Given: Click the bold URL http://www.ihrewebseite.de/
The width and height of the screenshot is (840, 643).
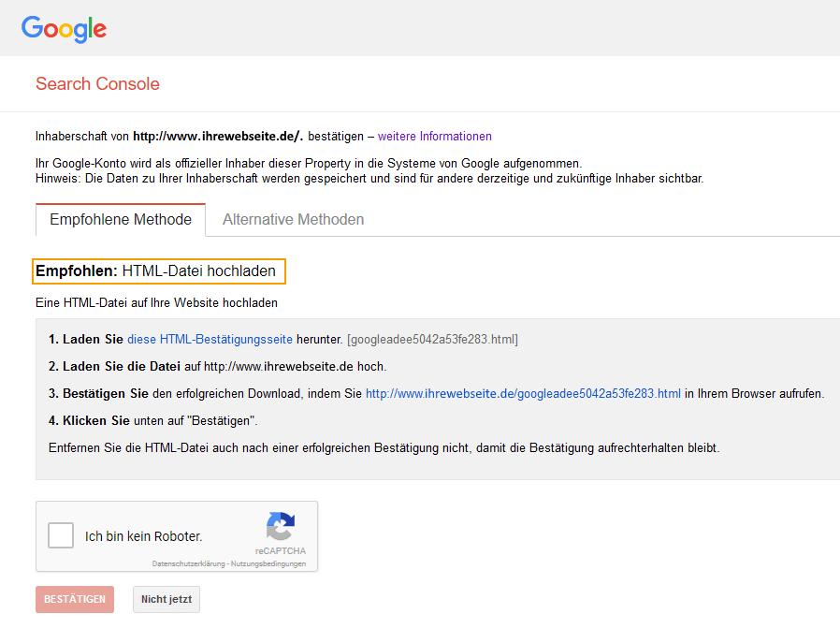Looking at the screenshot, I should click(x=218, y=136).
